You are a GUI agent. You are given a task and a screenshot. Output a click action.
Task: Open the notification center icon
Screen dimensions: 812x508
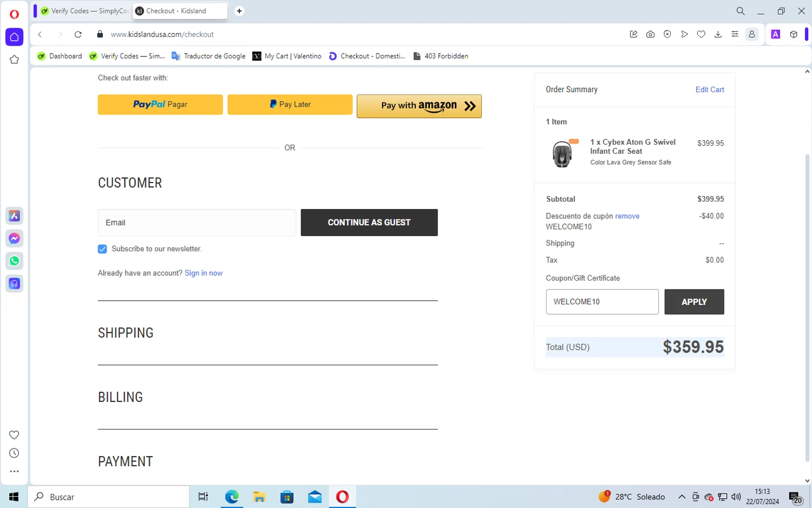click(796, 497)
